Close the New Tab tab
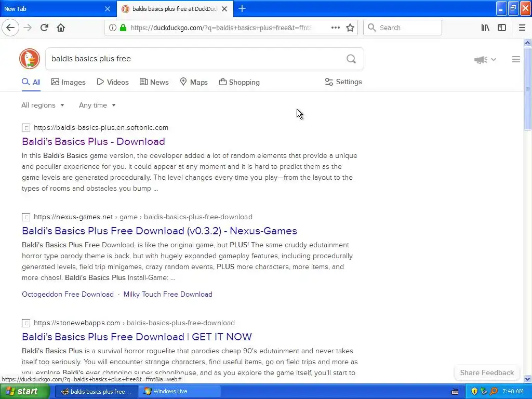532x399 pixels. [x=108, y=9]
